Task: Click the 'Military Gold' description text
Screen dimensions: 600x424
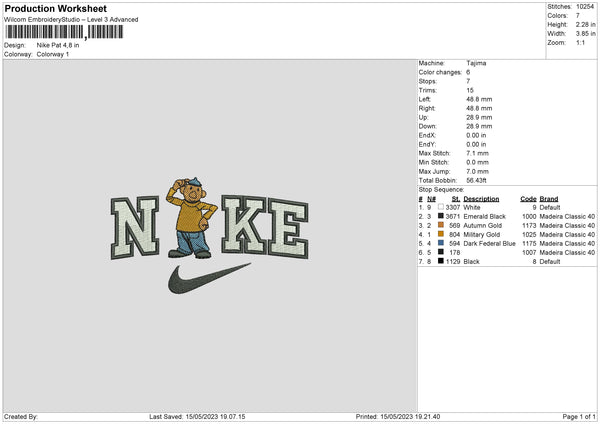Action: [482, 234]
